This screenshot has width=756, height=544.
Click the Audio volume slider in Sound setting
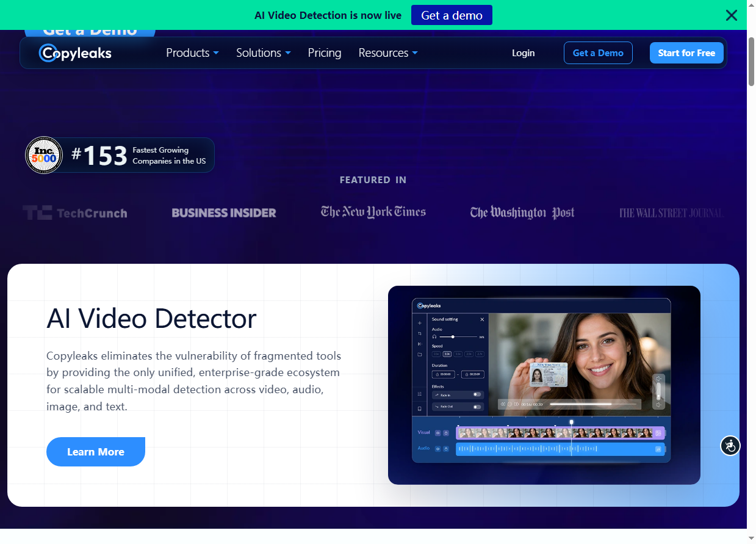tap(458, 336)
